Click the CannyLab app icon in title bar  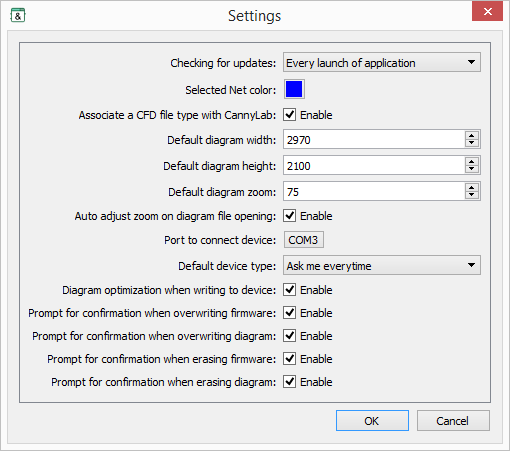(x=18, y=15)
